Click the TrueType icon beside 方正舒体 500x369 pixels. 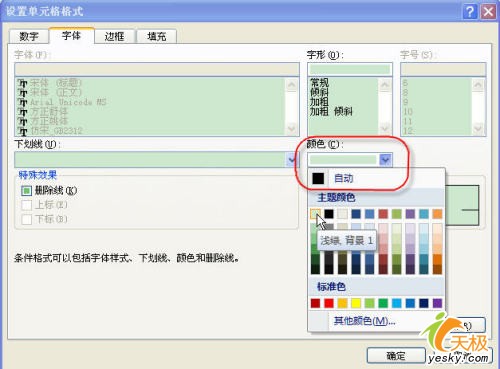point(22,112)
